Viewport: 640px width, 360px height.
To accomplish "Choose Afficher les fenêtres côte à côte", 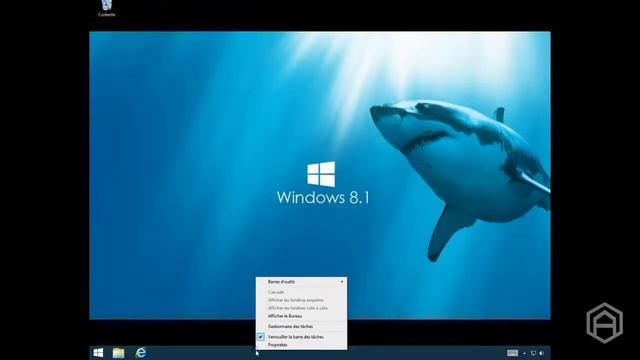I will click(x=302, y=308).
